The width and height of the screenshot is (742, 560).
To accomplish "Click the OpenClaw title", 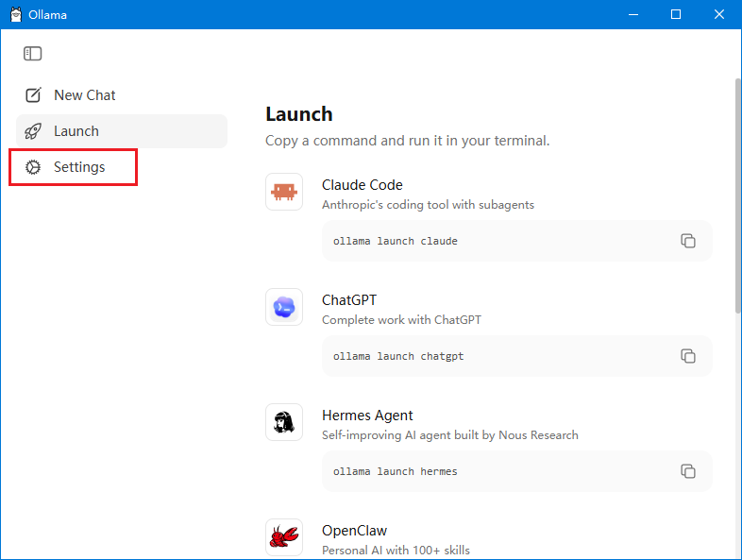I will click(x=354, y=531).
